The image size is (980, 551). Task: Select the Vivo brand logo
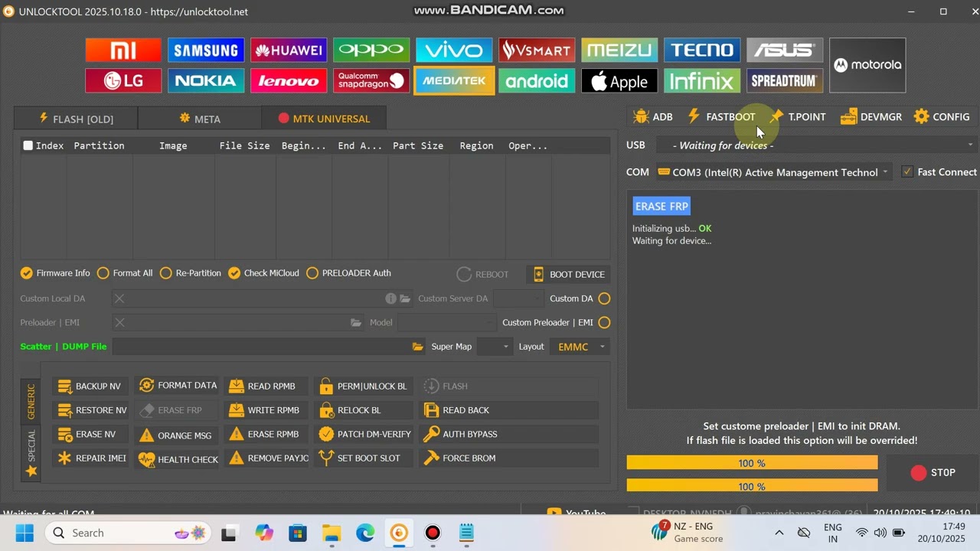coord(454,51)
